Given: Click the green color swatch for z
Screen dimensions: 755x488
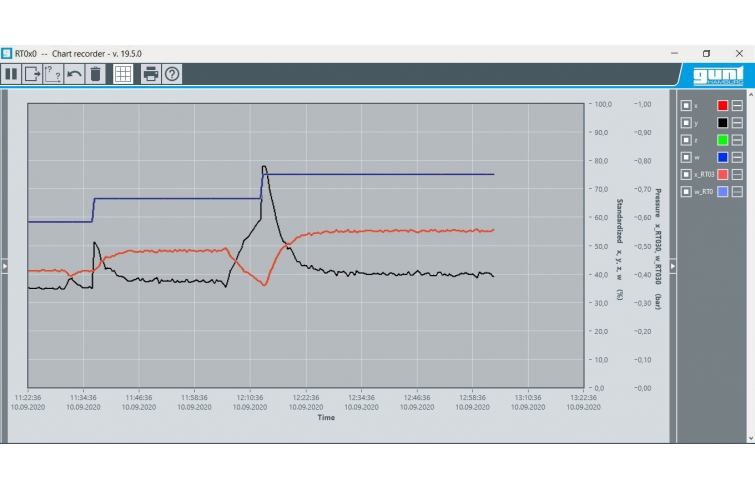Looking at the screenshot, I should 722,140.
